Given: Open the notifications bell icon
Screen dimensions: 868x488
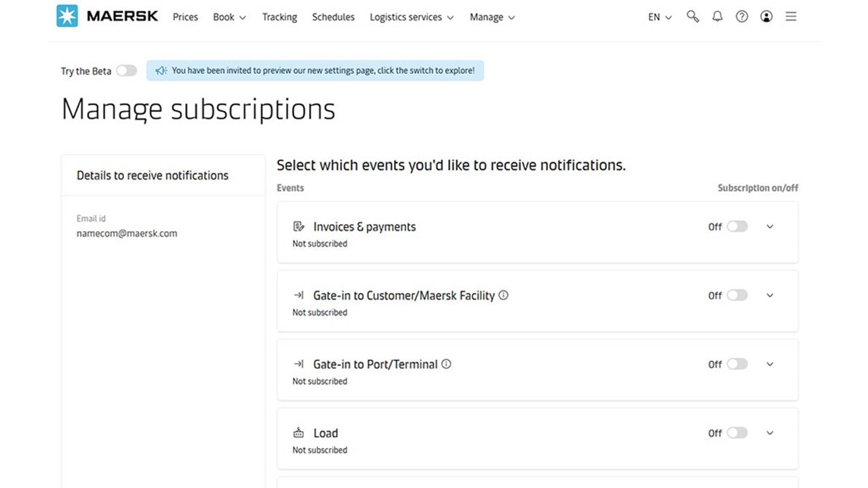Looking at the screenshot, I should [x=717, y=17].
